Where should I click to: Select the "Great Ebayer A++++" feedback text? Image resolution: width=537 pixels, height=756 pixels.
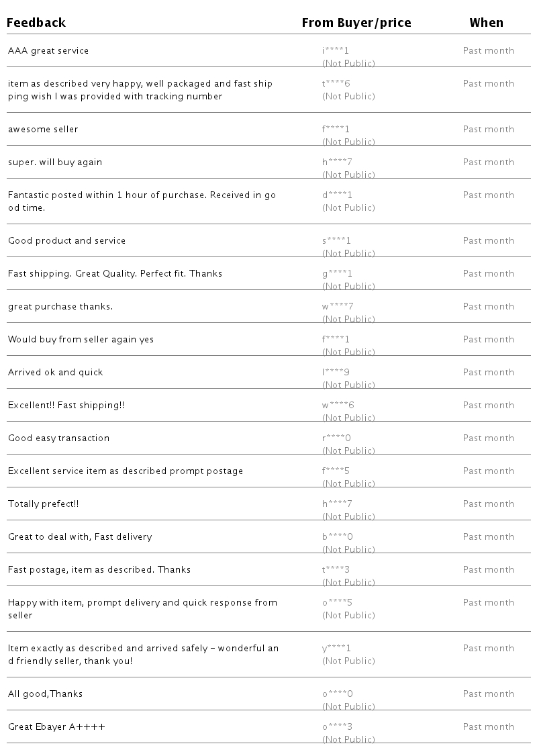56,727
